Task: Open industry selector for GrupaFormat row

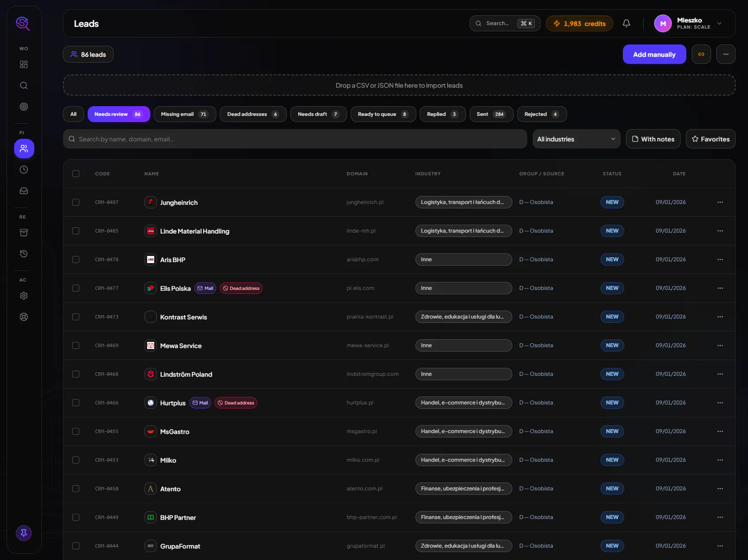Action: click(x=463, y=546)
